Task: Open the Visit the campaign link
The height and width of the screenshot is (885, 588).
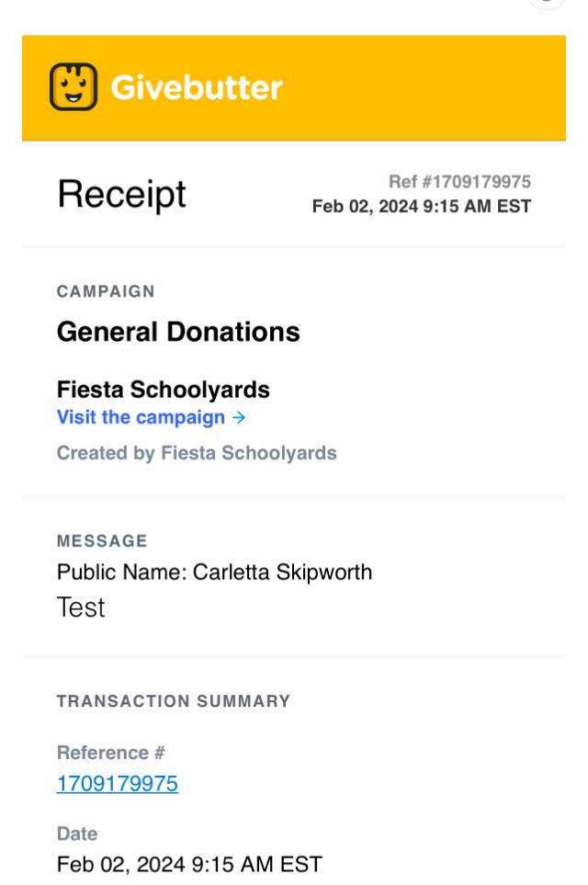Action: (x=141, y=417)
